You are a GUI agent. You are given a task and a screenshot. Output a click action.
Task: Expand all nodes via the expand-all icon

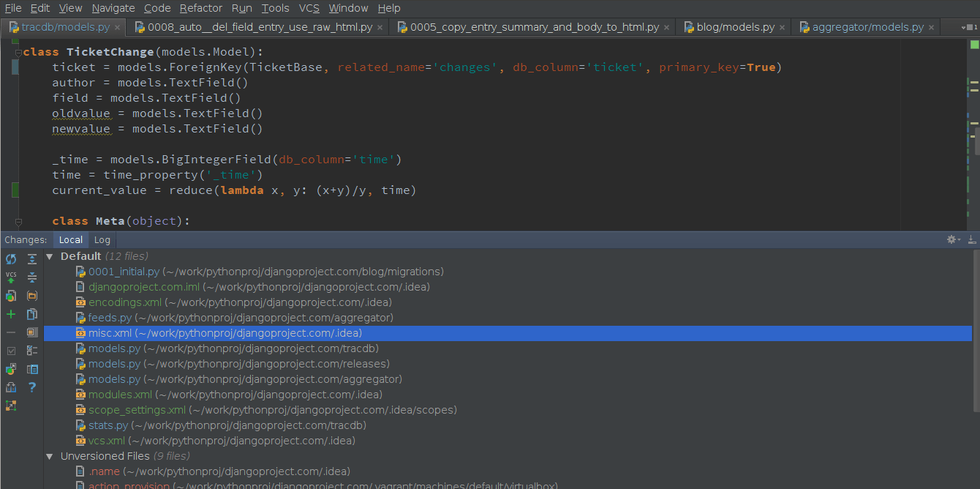[x=31, y=258]
